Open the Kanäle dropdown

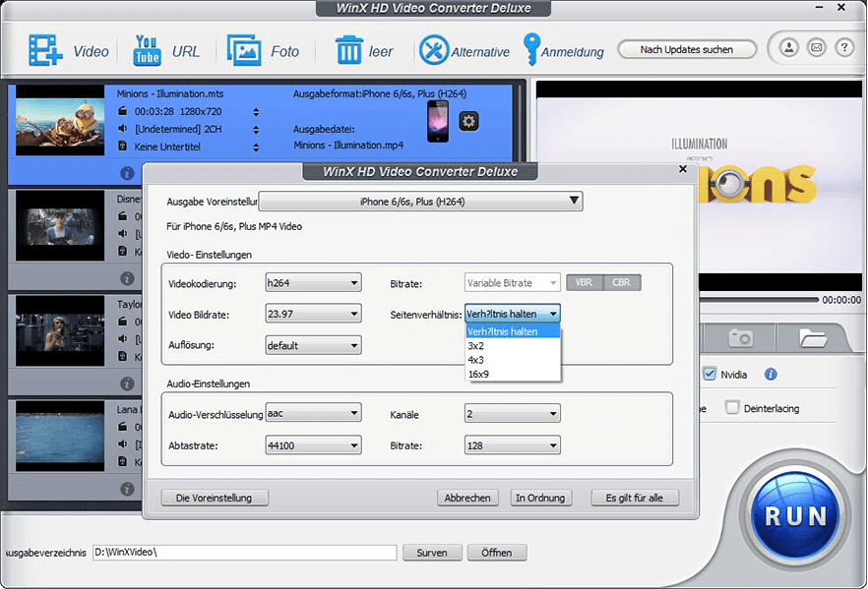[x=513, y=413]
